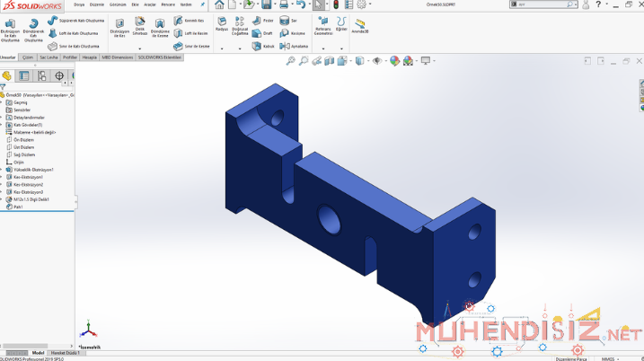Image resolution: width=644 pixels, height=361 pixels.
Task: Click the feature tree filter icon
Action: [x=4, y=87]
